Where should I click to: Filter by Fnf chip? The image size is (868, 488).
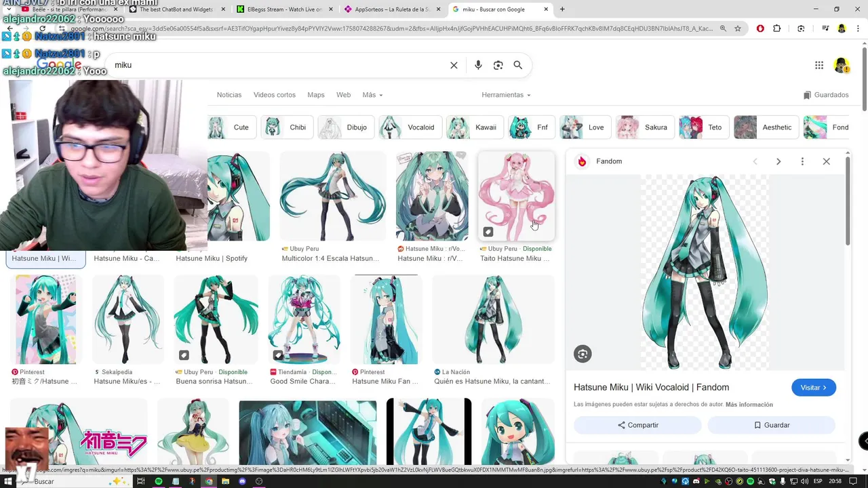[x=532, y=127]
